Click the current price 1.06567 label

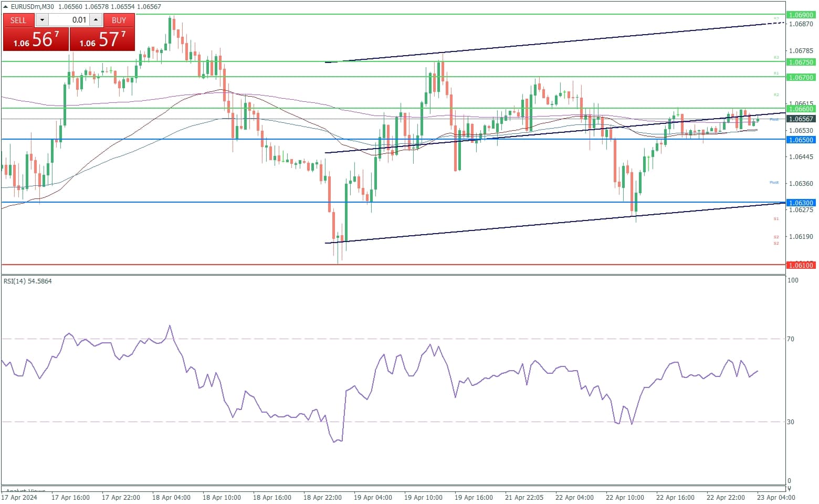pos(801,119)
